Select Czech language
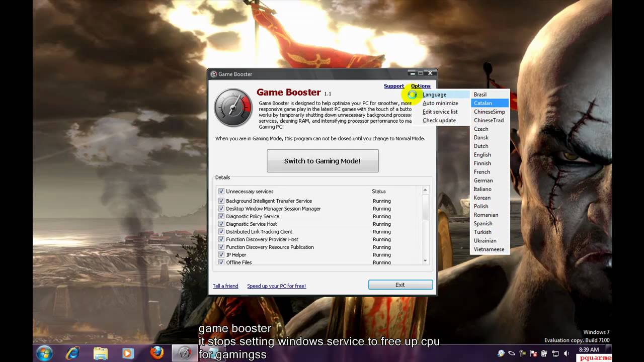The width and height of the screenshot is (644, 362). pos(490,129)
